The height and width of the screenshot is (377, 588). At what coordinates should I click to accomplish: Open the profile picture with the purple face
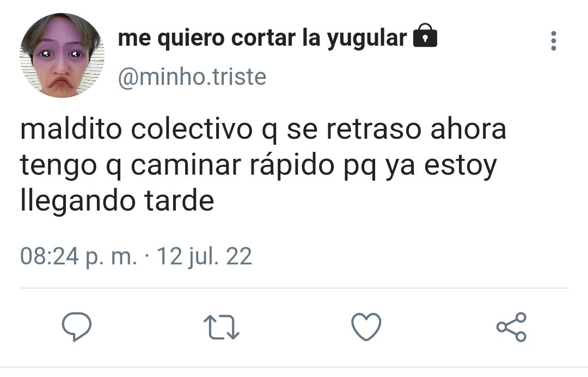(62, 55)
